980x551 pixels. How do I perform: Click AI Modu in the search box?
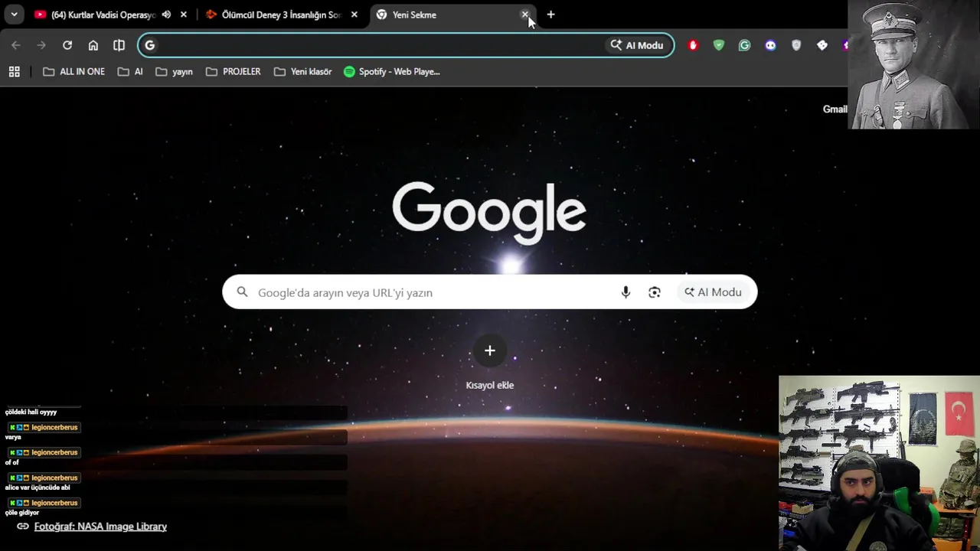click(713, 292)
